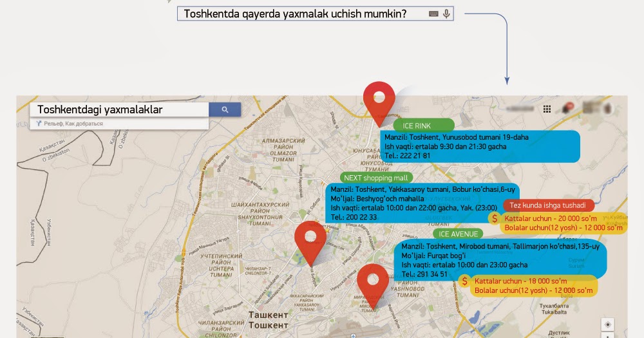
Task: Click the small route icon before Рельеф
Action: tap(39, 123)
